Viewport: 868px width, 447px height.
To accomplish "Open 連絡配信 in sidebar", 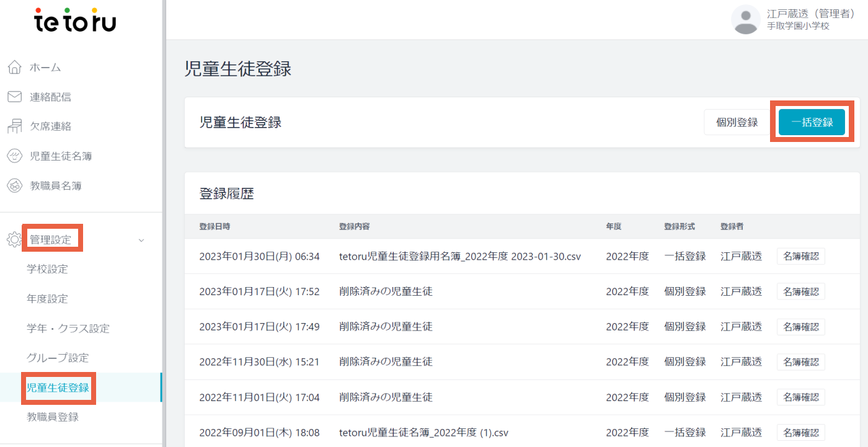I will [50, 97].
